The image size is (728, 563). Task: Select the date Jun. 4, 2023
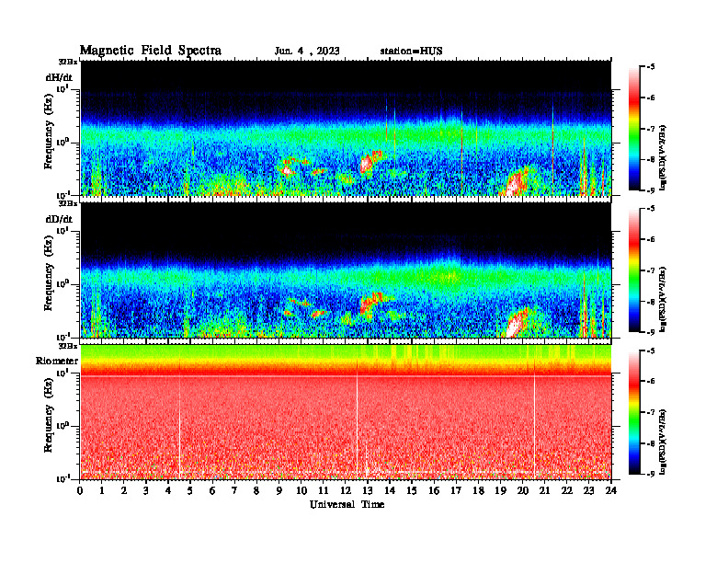click(x=307, y=52)
